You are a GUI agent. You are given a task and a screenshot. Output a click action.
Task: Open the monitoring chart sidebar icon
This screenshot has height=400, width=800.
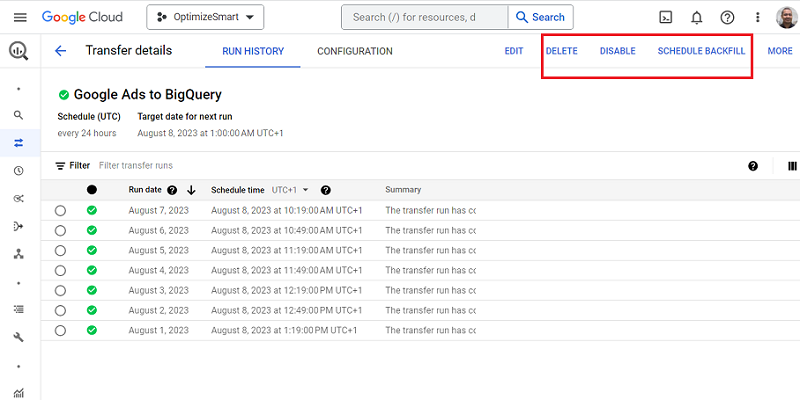pos(19,392)
